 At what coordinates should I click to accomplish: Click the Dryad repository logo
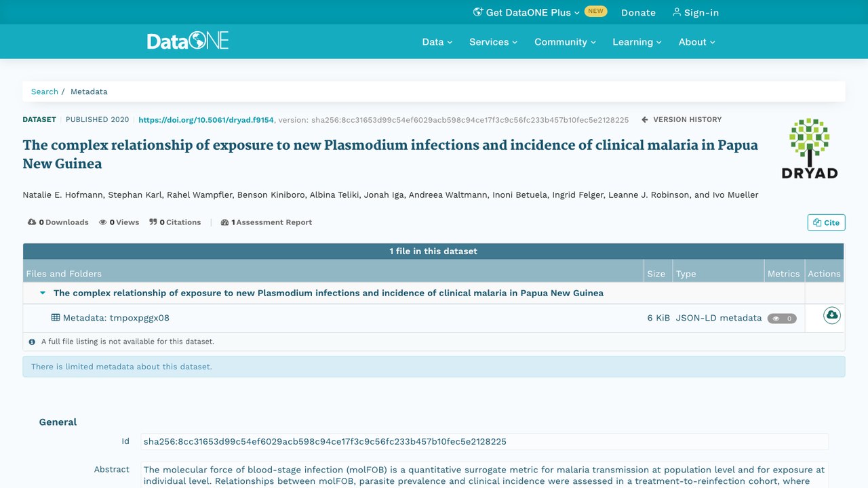(x=810, y=148)
